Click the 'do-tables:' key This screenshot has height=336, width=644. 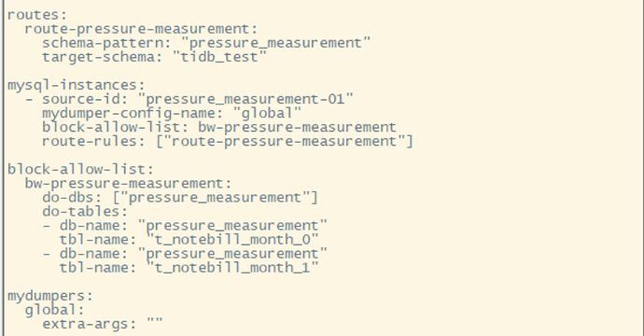pos(85,212)
